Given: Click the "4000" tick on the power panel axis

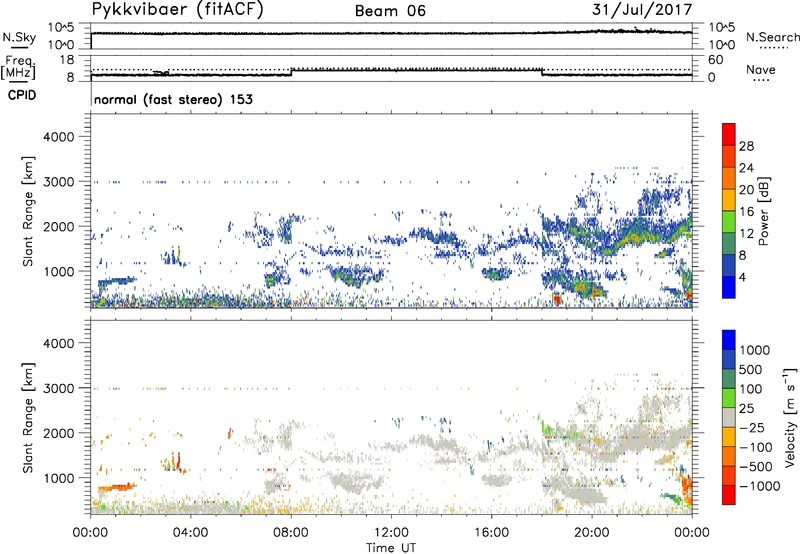Looking at the screenshot, I should (x=59, y=137).
